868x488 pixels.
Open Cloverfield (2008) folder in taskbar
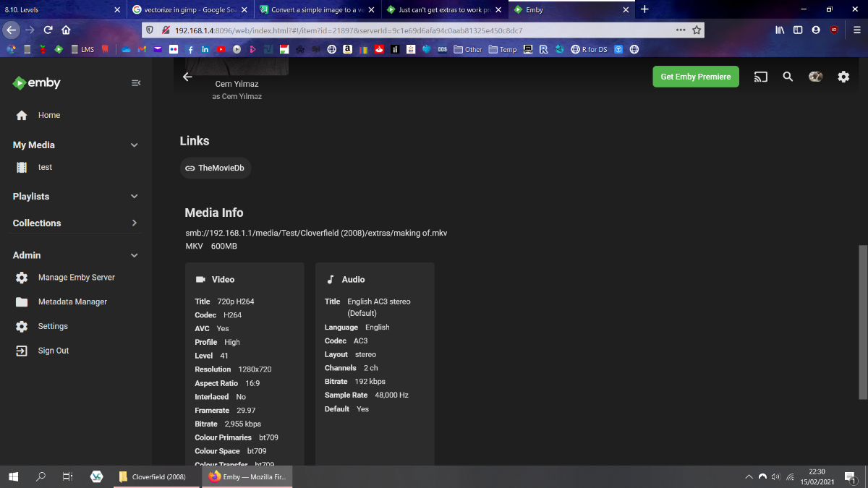pyautogui.click(x=156, y=477)
